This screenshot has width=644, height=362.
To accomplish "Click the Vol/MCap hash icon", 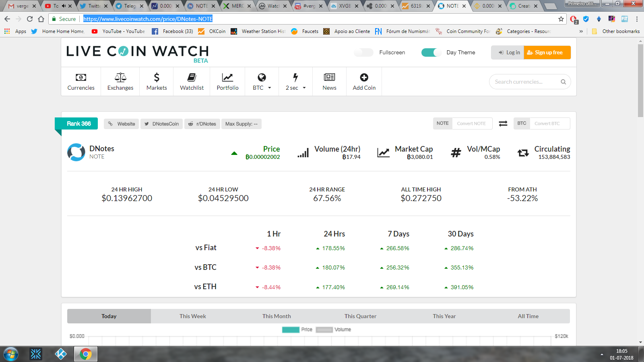I will (456, 153).
